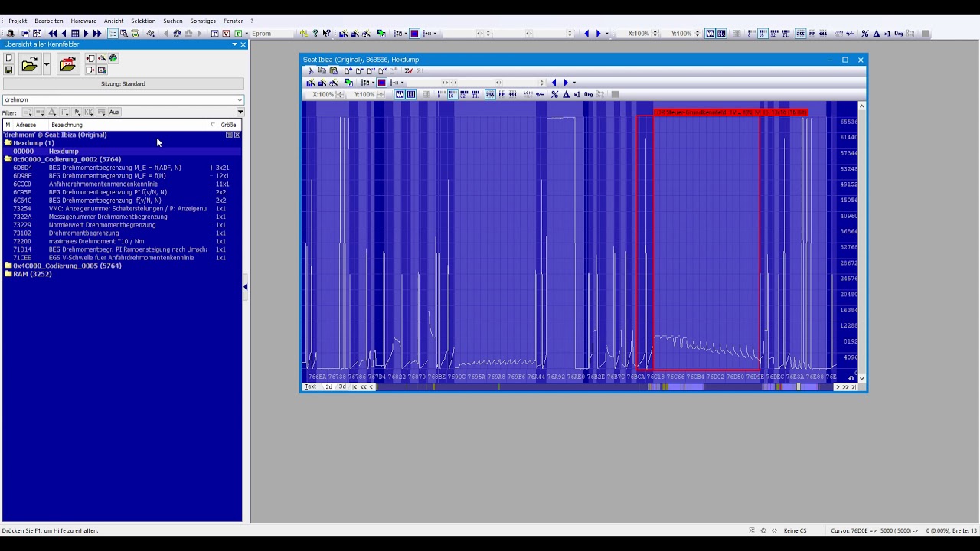The height and width of the screenshot is (551, 980).
Task: Adjust Y:100% zoom stepper in Hexdump window
Action: pos(381,94)
